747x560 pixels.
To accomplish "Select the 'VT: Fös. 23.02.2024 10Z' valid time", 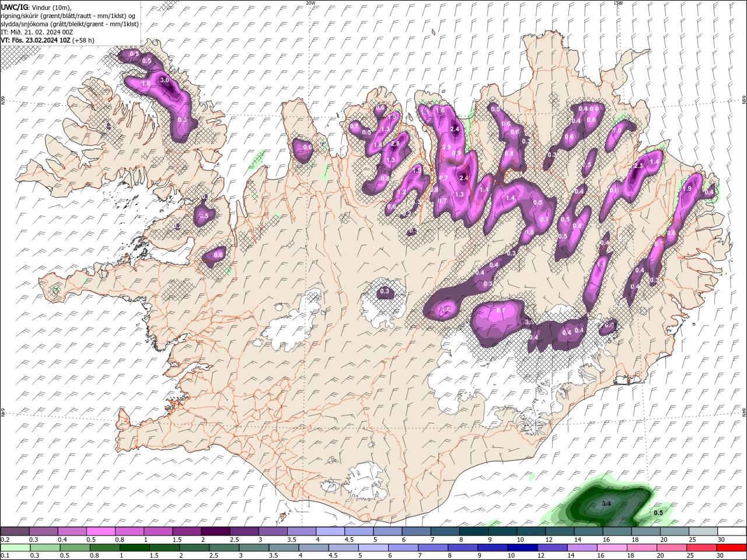I will coord(36,40).
